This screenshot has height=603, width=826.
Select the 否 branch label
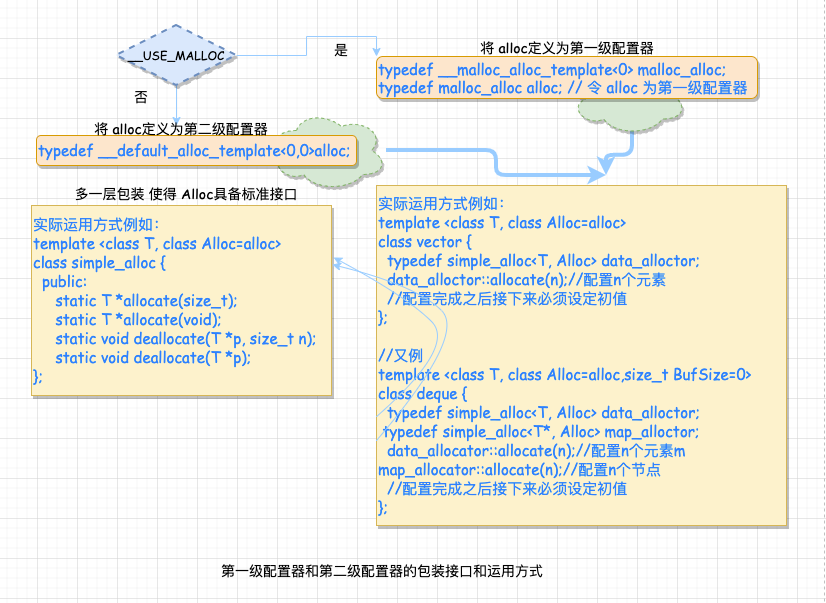[x=141, y=97]
